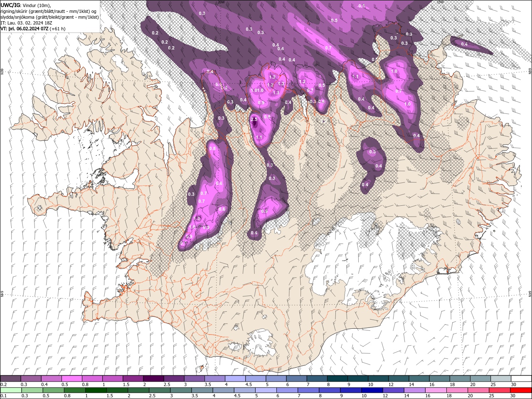Click the bright red bottom-row swatch after 30
The height and width of the screenshot is (399, 532).
(521, 390)
